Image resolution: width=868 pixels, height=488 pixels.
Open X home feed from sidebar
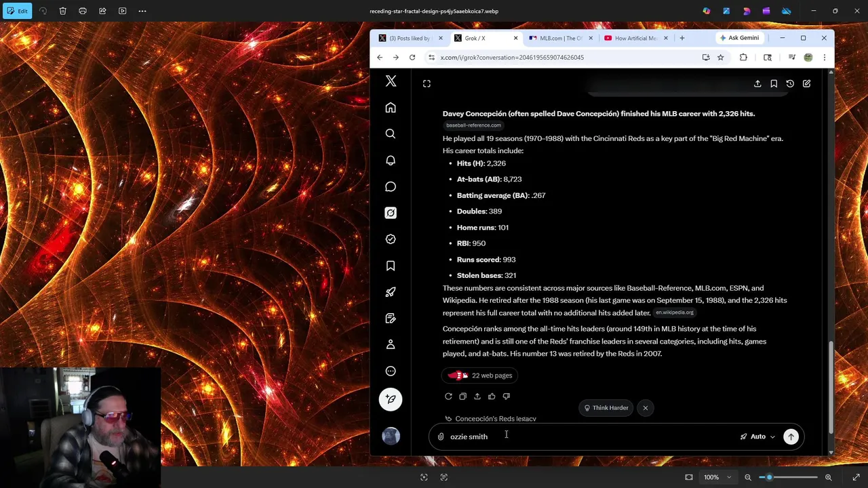point(391,108)
